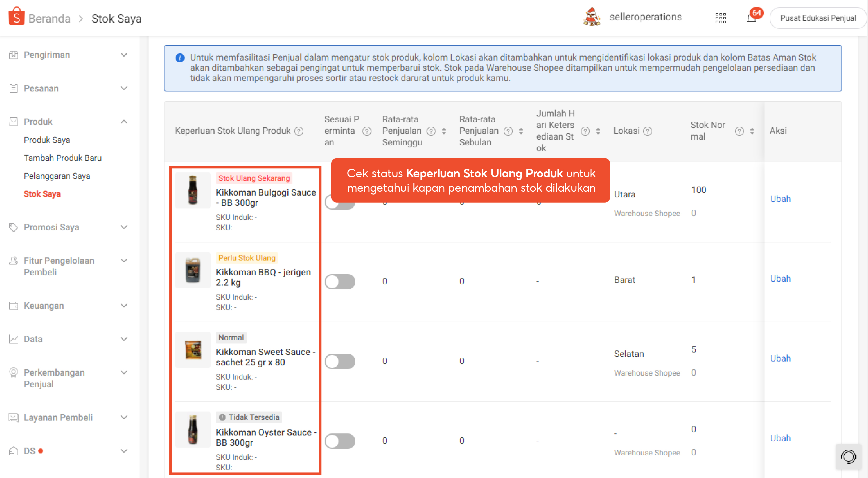Click the Promosi Saya tag icon
868x478 pixels.
coord(13,227)
